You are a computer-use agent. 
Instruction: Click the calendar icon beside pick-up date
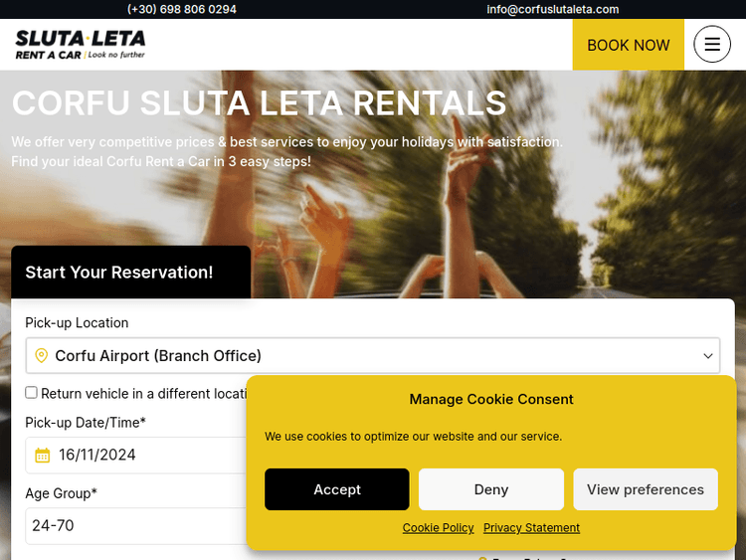click(x=43, y=456)
